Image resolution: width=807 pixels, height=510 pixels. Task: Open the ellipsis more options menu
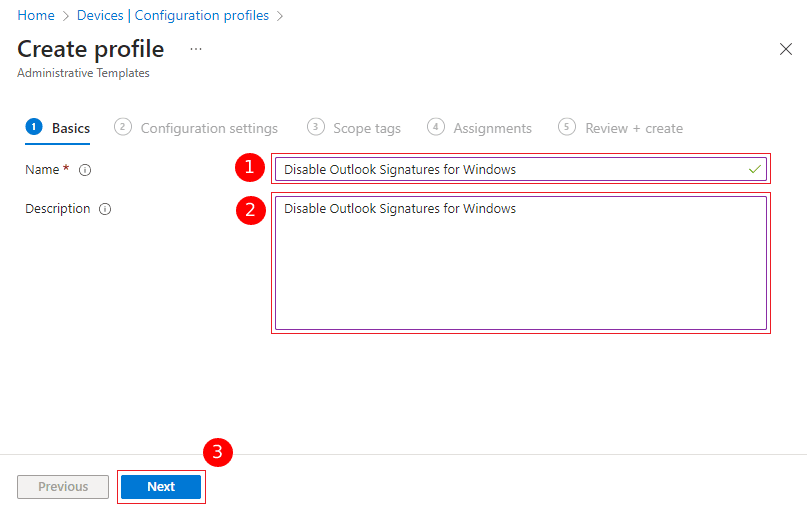196,49
